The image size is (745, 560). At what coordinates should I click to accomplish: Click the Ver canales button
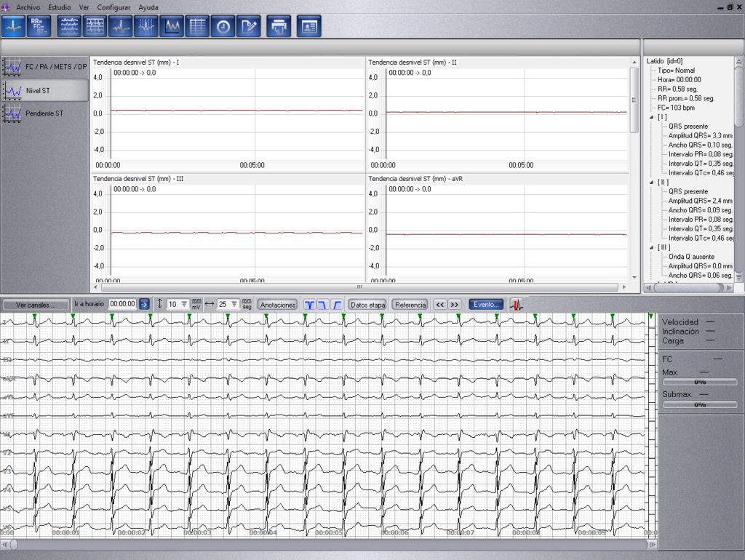(36, 305)
